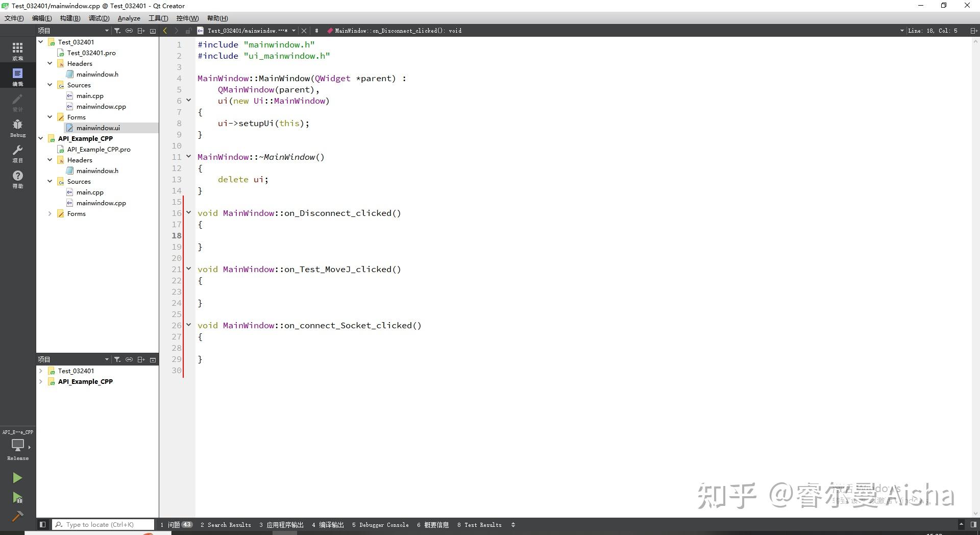Screen dimensions: 980x535
Task: Collapse Test_032401 project in upper tree
Action: (41, 42)
